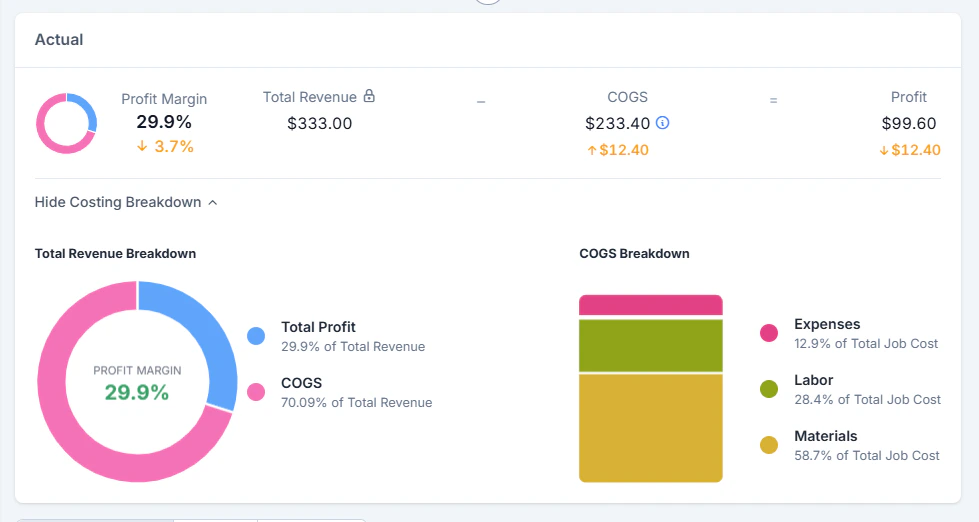This screenshot has height=522, width=979.
Task: Click the down arrow next to Profit $12.40
Action: click(883, 150)
